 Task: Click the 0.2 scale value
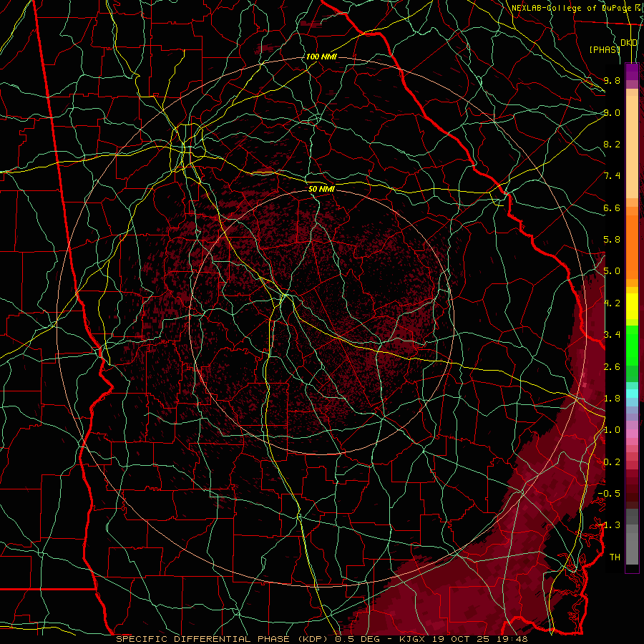tap(612, 462)
